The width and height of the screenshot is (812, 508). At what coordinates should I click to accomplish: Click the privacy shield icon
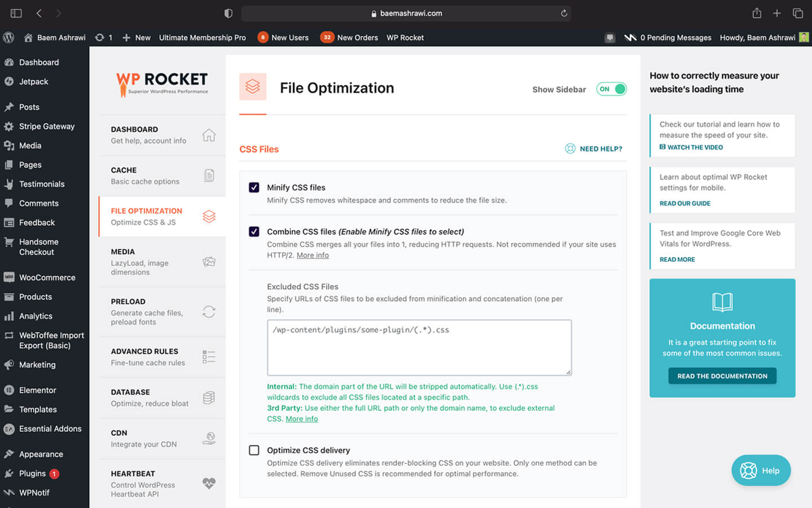point(228,13)
